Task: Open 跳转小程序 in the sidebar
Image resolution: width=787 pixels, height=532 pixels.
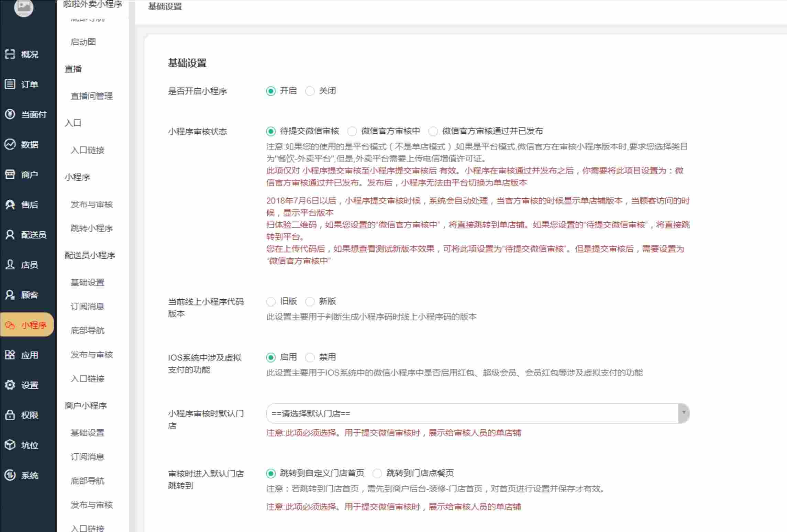Action: pyautogui.click(x=92, y=228)
